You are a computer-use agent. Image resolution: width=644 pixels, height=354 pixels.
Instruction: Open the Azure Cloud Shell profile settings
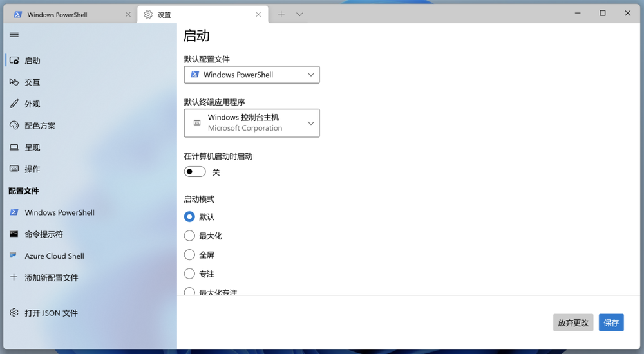coord(90,256)
